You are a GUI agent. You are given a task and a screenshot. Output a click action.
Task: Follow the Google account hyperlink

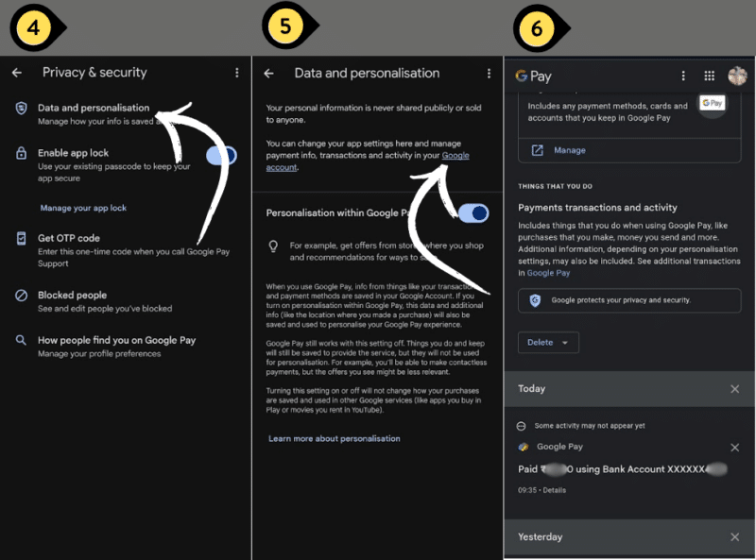[455, 156]
